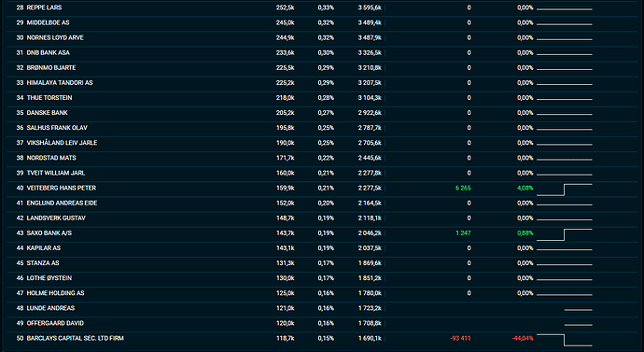Select LUNDE ANDREAS shareholder row
This screenshot has width=644, height=352.
pyautogui.click(x=322, y=308)
